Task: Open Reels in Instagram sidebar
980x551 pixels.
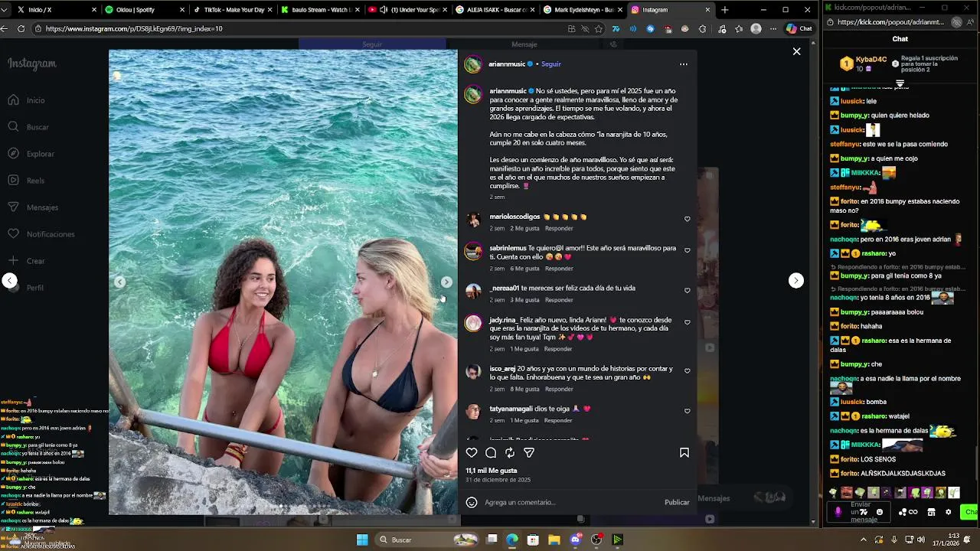Action: pyautogui.click(x=26, y=181)
